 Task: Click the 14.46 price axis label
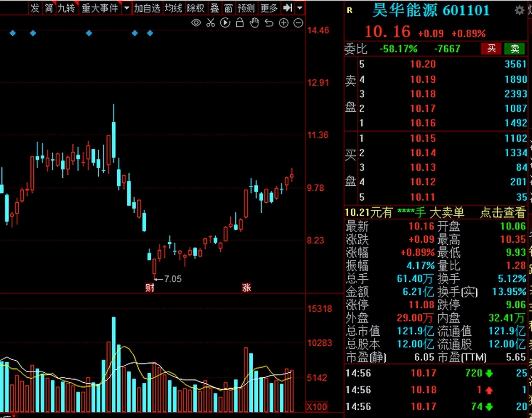click(x=318, y=30)
